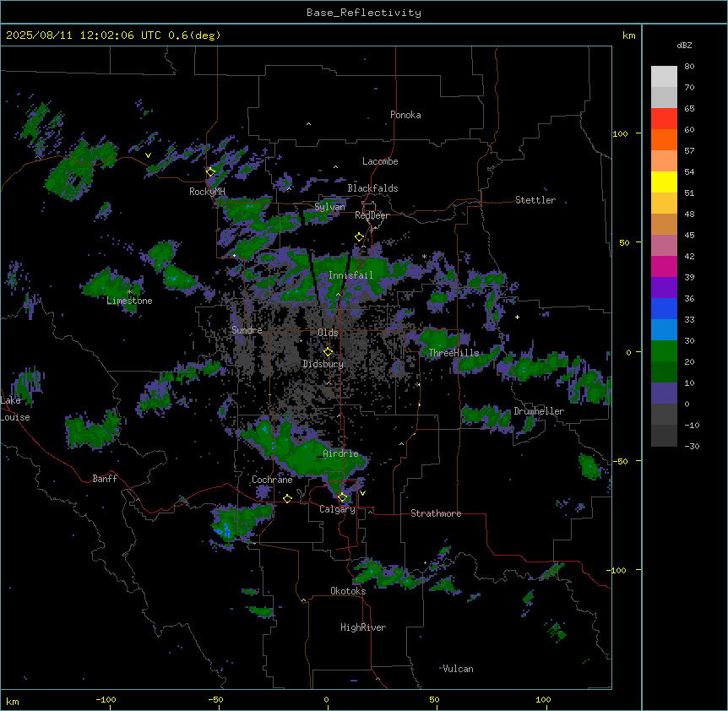This screenshot has width=728, height=711.
Task: Click the Sylvan label
Action: point(329,207)
